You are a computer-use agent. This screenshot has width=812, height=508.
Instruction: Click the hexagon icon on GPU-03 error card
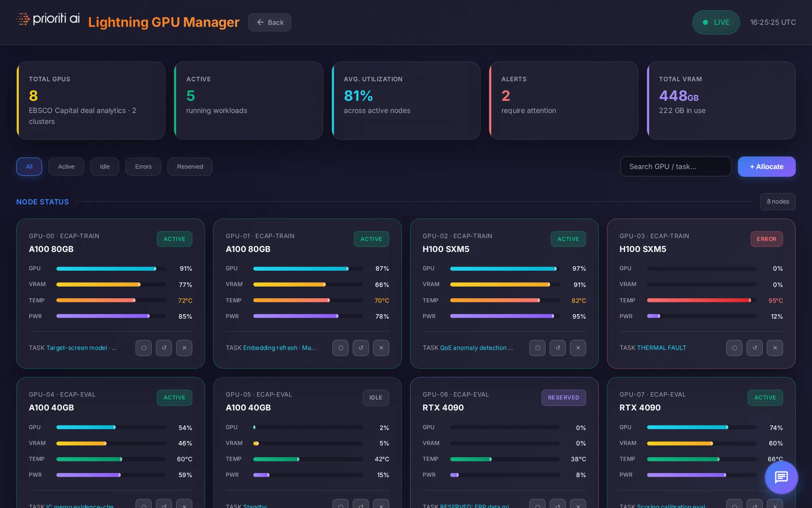(x=734, y=348)
